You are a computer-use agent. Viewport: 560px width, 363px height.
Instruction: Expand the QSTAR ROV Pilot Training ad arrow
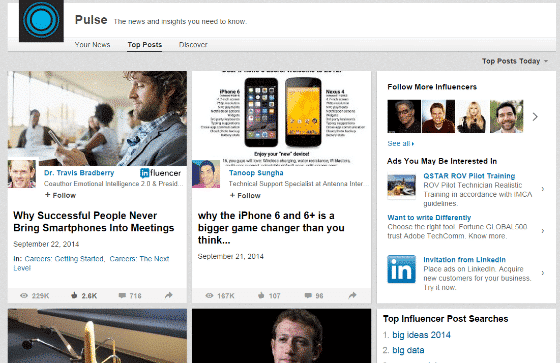[543, 189]
